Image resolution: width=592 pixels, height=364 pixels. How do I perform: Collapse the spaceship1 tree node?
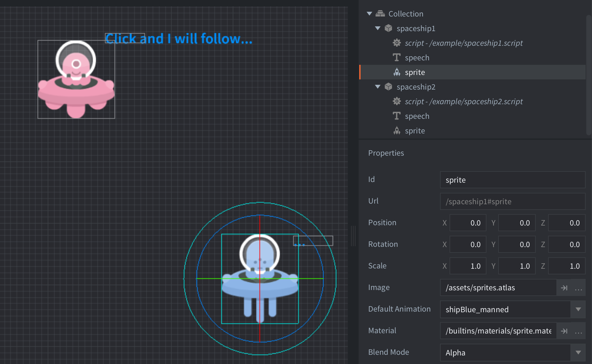(x=378, y=28)
